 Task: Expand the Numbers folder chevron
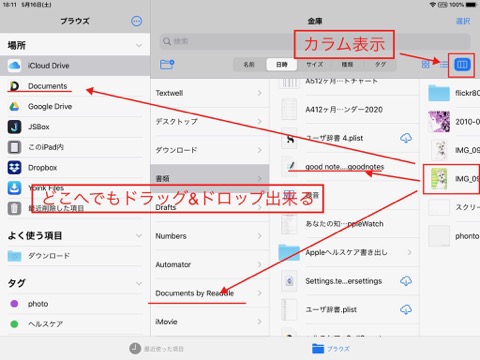259,236
